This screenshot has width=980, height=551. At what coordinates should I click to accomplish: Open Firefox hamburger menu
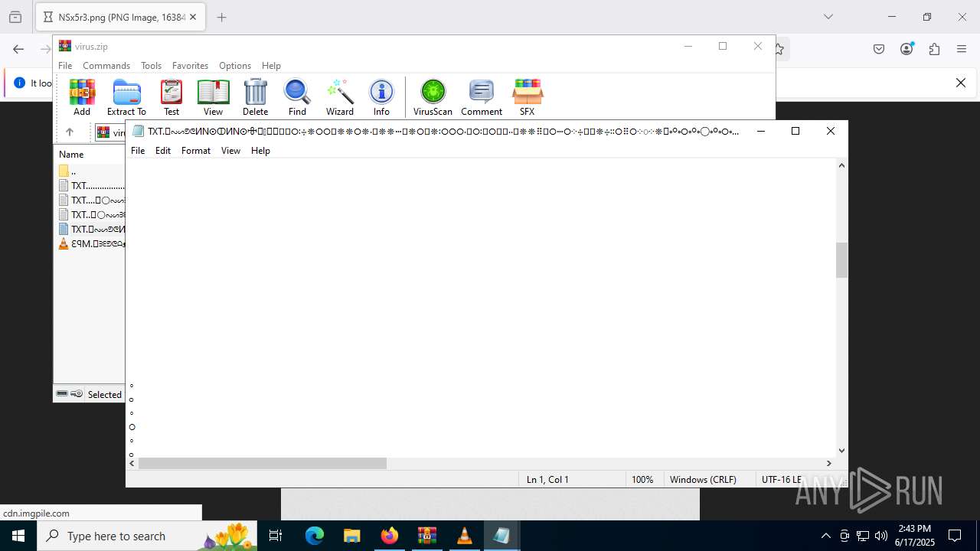click(x=962, y=49)
